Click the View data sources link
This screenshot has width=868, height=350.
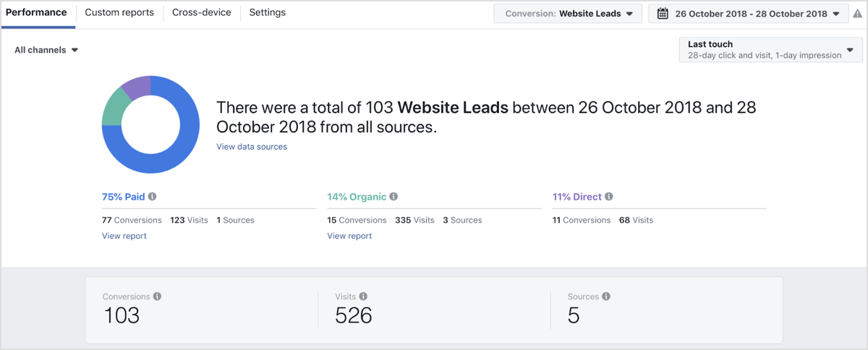(x=252, y=147)
